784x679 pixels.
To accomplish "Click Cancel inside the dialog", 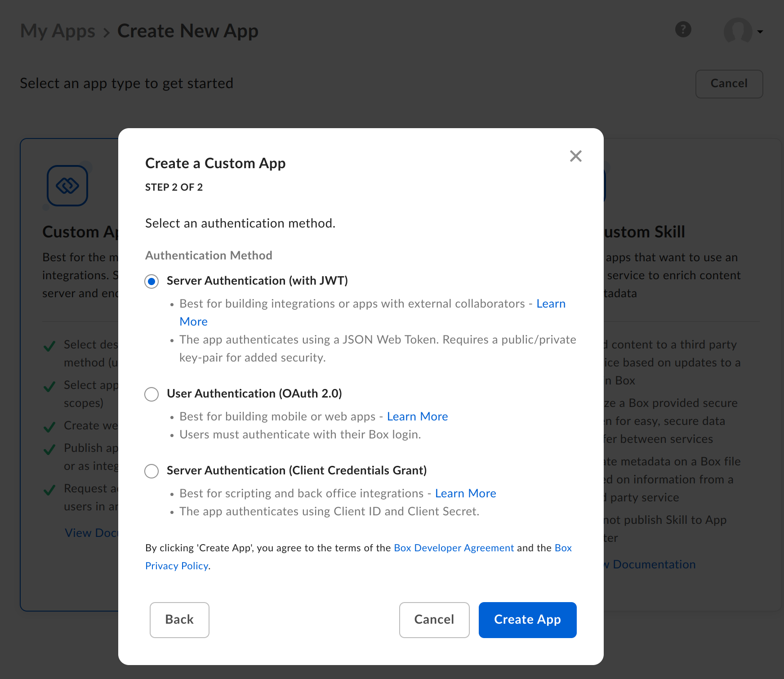I will (434, 620).
